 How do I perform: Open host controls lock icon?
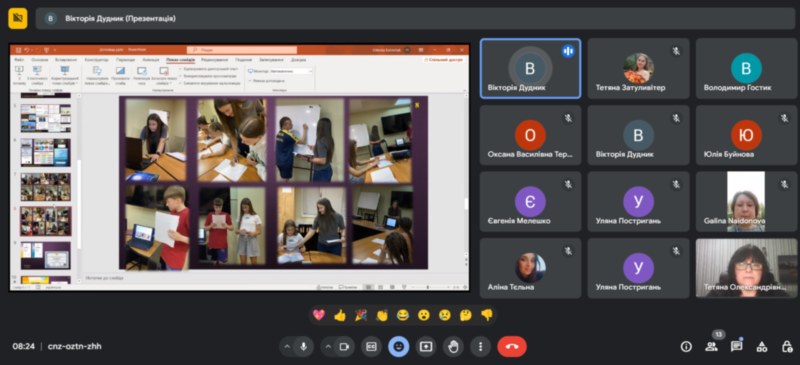pyautogui.click(x=787, y=347)
